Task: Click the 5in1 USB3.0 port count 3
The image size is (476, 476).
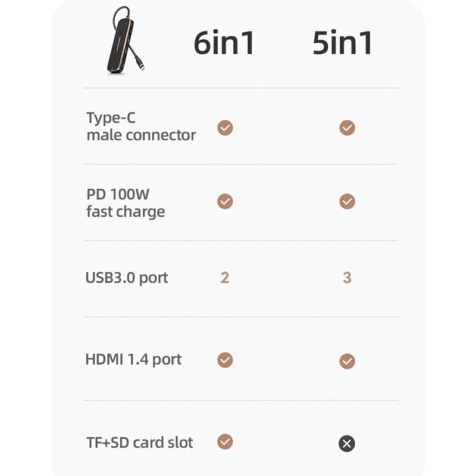Action: pyautogui.click(x=347, y=278)
